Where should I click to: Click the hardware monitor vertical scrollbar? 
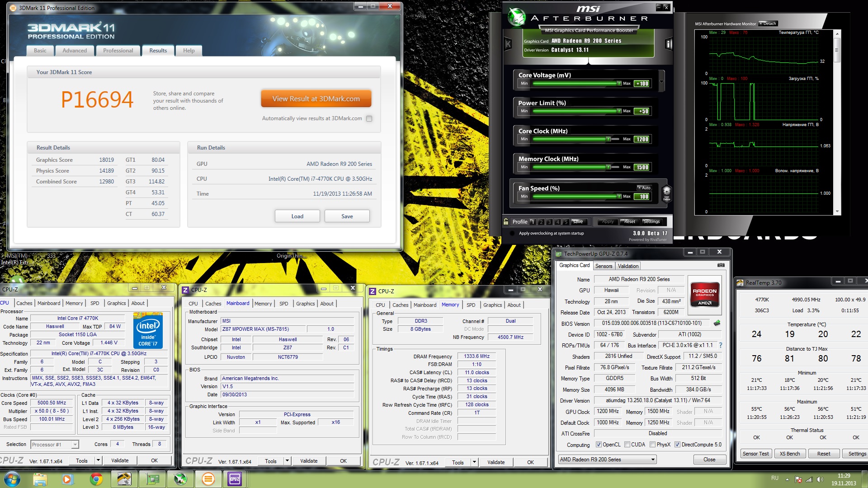coord(837,122)
